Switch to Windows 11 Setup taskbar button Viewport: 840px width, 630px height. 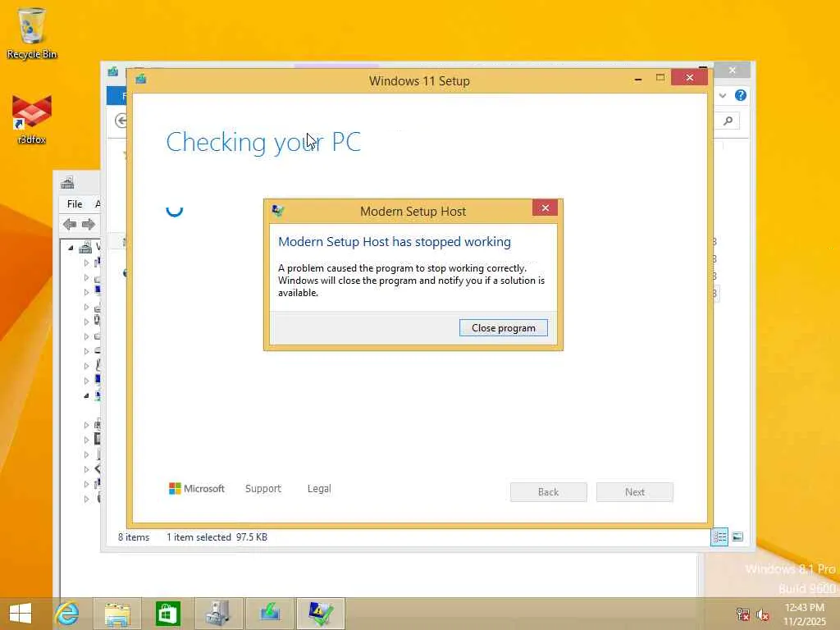pos(269,614)
